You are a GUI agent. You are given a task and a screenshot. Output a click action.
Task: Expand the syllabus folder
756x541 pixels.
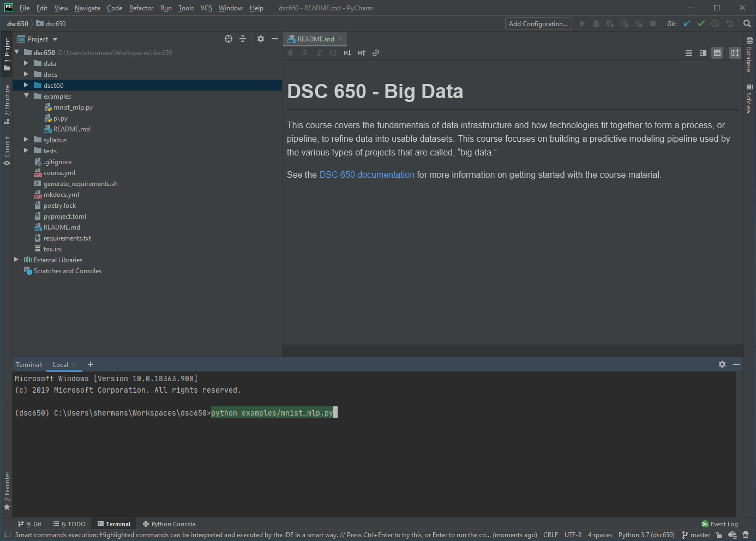[26, 140]
